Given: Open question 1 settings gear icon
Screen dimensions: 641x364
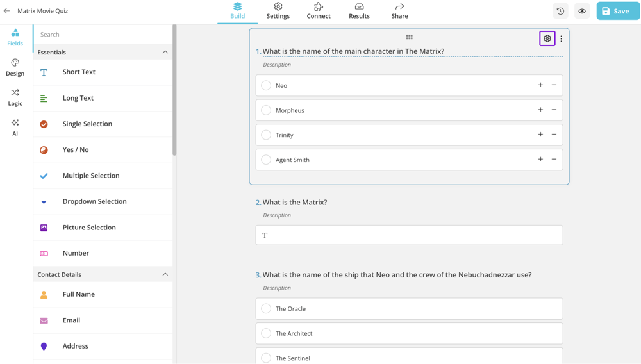Looking at the screenshot, I should [547, 38].
